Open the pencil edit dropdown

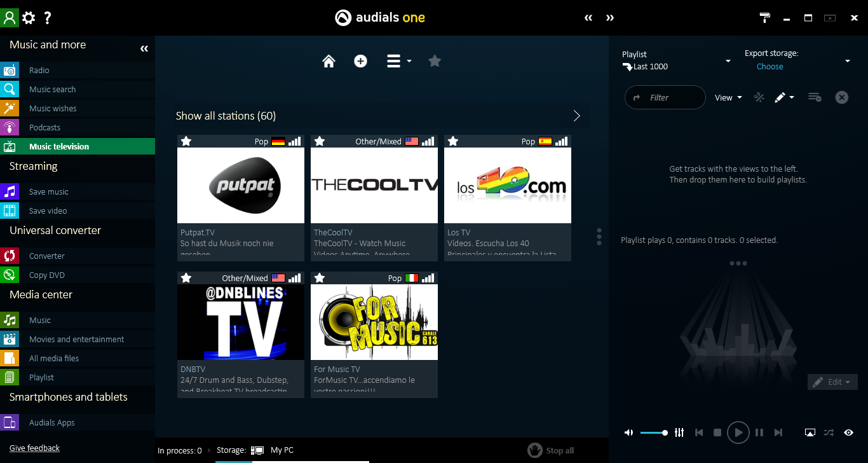[x=784, y=97]
